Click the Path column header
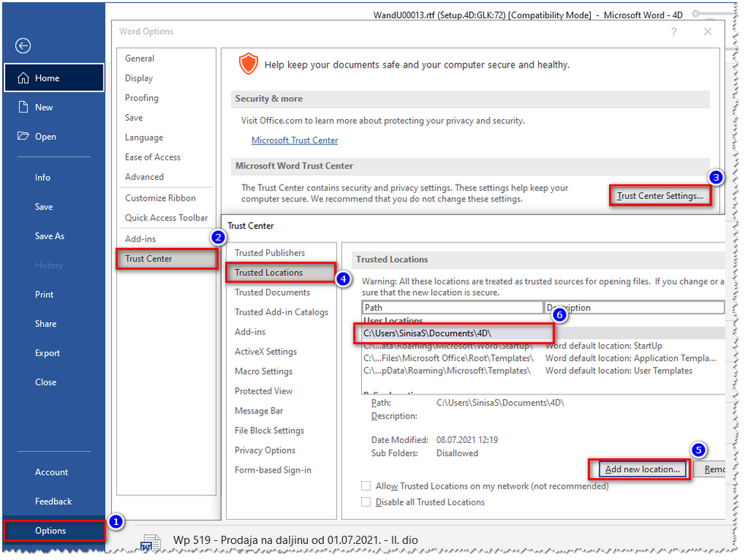 click(452, 308)
